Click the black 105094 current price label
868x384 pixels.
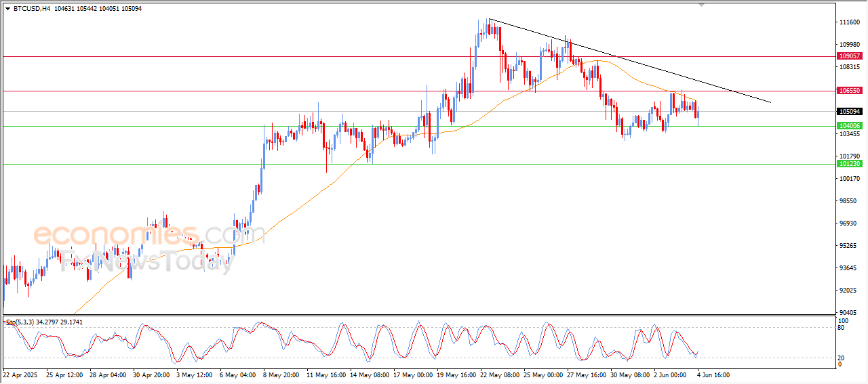pos(850,111)
